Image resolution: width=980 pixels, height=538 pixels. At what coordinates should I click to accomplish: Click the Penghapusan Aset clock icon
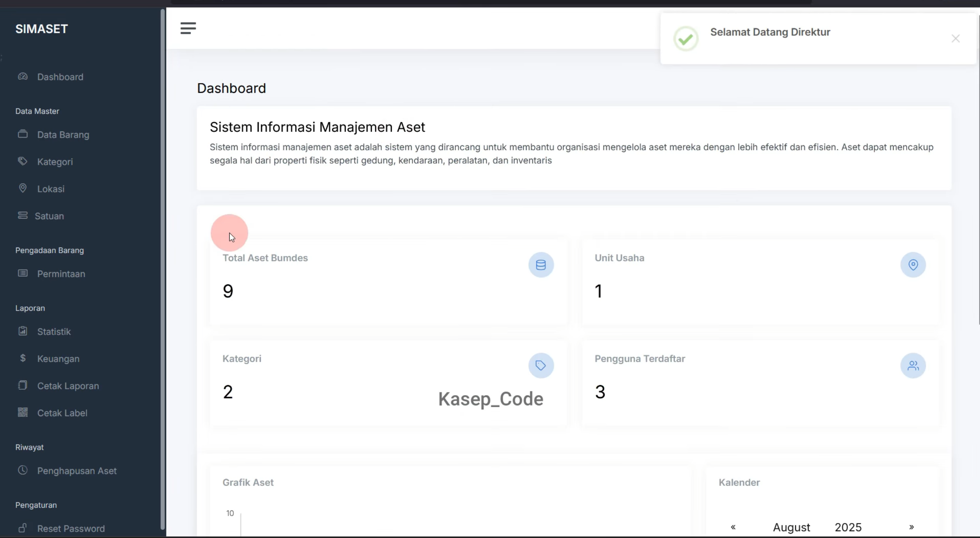23,470
